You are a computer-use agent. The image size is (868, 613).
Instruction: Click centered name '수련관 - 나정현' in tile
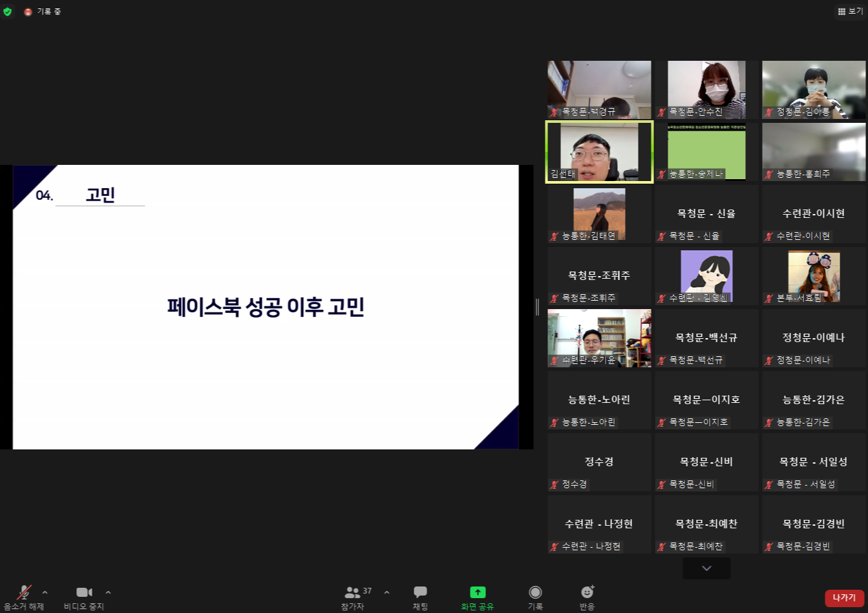(x=599, y=524)
